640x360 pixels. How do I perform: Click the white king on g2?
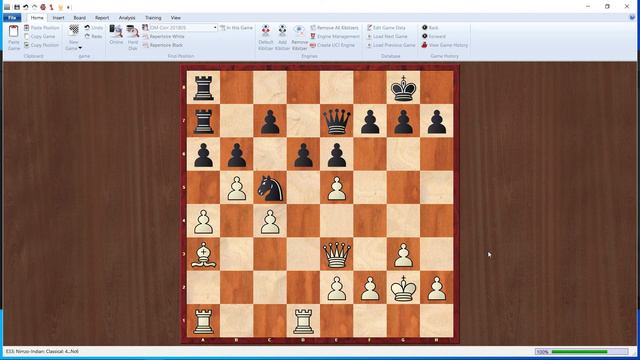pyautogui.click(x=403, y=288)
